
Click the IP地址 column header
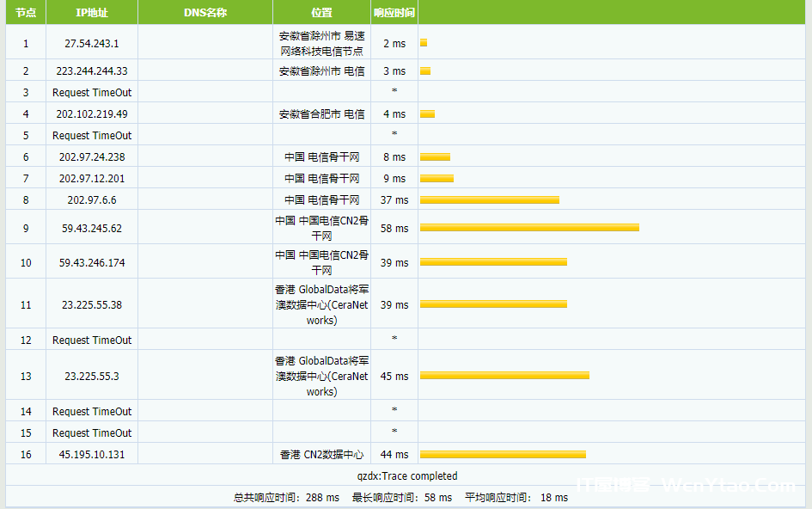pyautogui.click(x=92, y=13)
